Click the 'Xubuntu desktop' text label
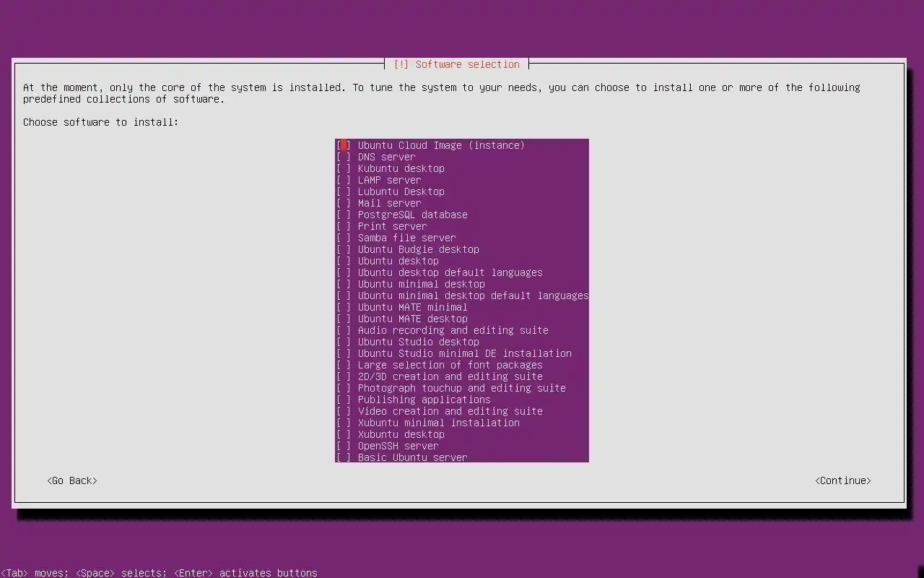 [401, 434]
